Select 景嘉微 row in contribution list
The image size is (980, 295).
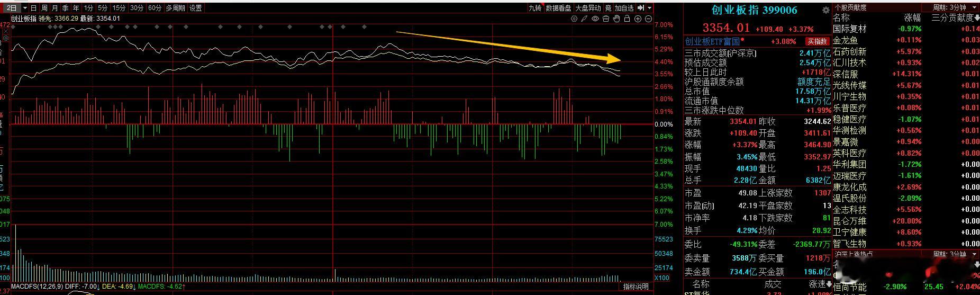(906, 142)
